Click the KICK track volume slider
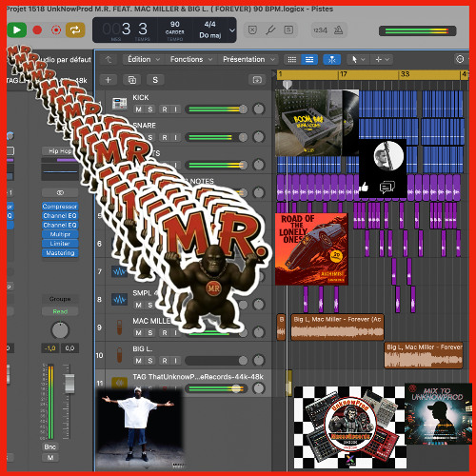 [x=216, y=109]
